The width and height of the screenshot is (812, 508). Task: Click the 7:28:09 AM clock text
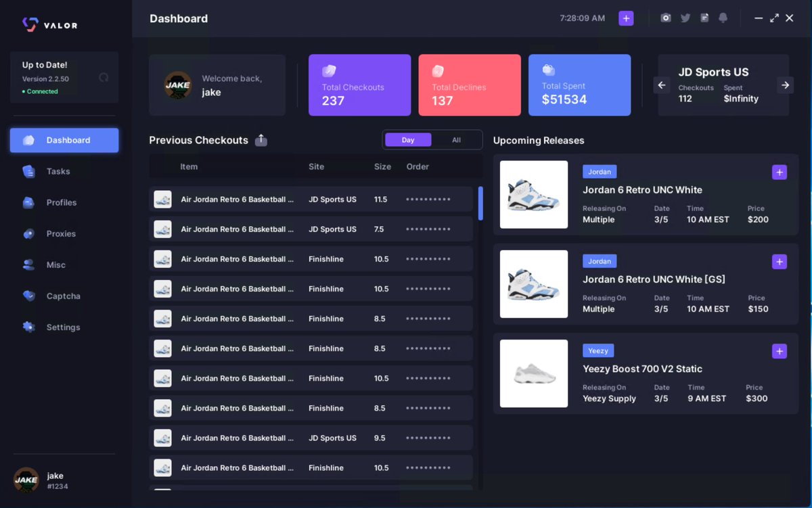[582, 18]
